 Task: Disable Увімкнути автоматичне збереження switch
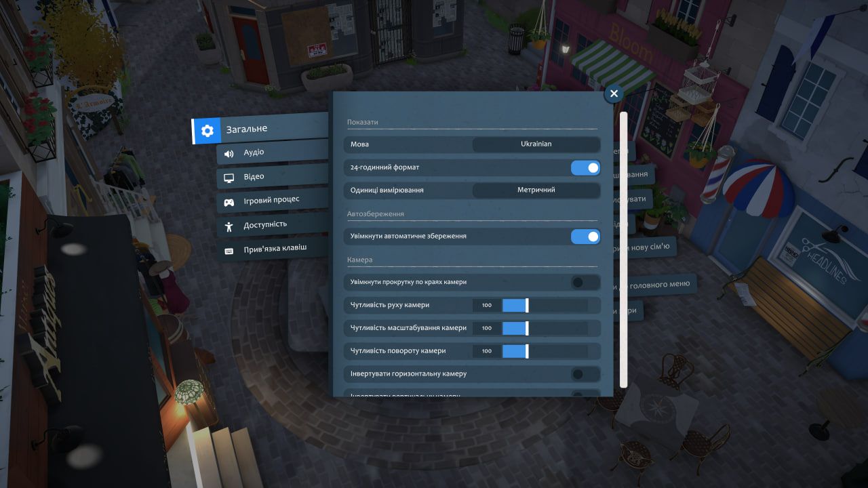(585, 237)
